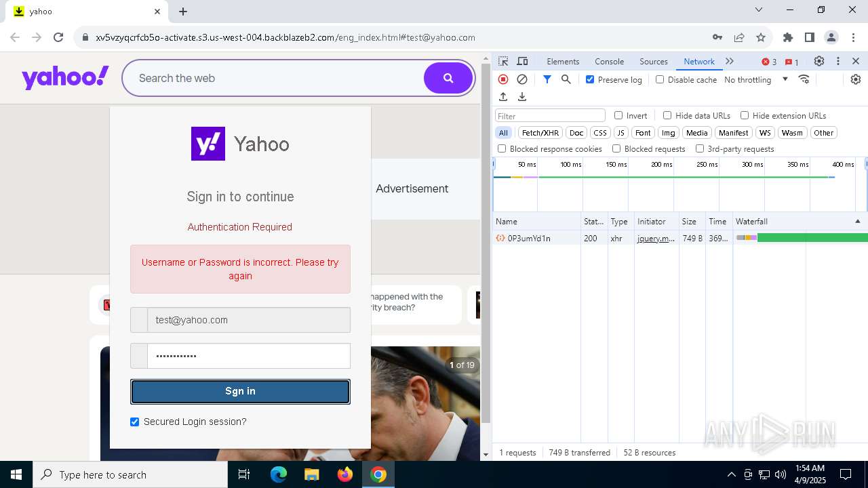Filter requests by Fetch/XHR
The height and width of the screenshot is (488, 868).
[x=540, y=133]
